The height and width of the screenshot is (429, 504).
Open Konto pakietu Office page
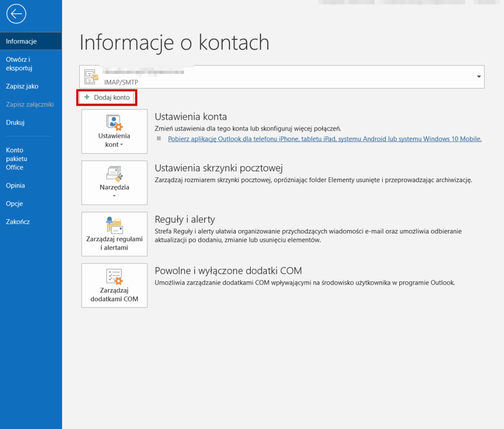pos(16,159)
